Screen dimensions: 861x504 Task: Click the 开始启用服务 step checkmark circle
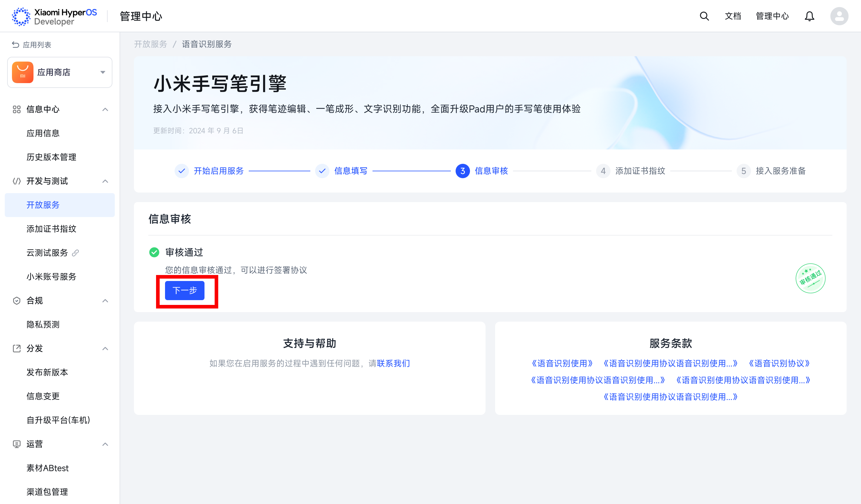(x=182, y=171)
